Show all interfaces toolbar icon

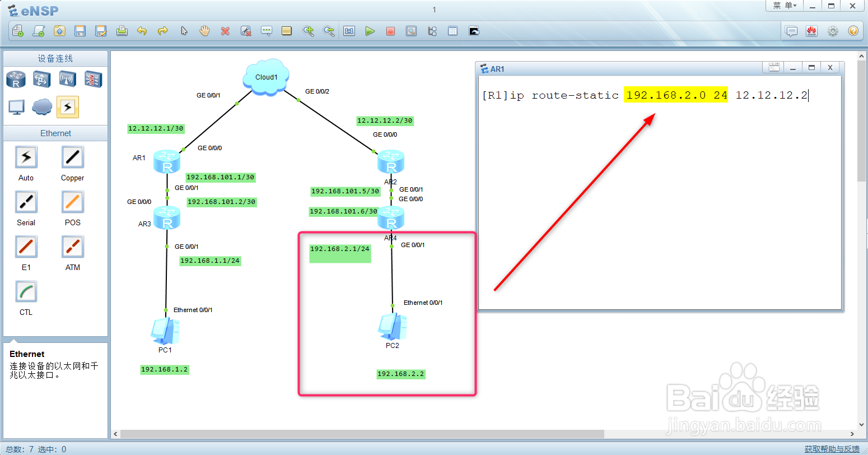tap(432, 31)
